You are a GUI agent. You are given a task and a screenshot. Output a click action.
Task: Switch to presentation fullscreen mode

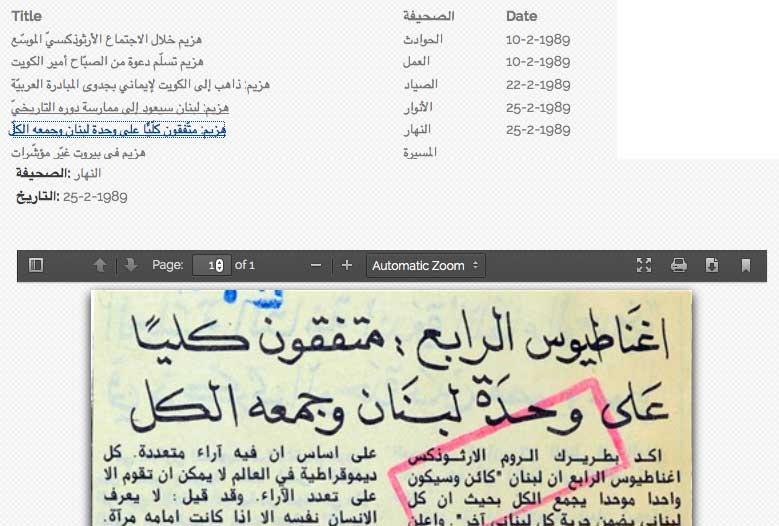[x=644, y=265]
